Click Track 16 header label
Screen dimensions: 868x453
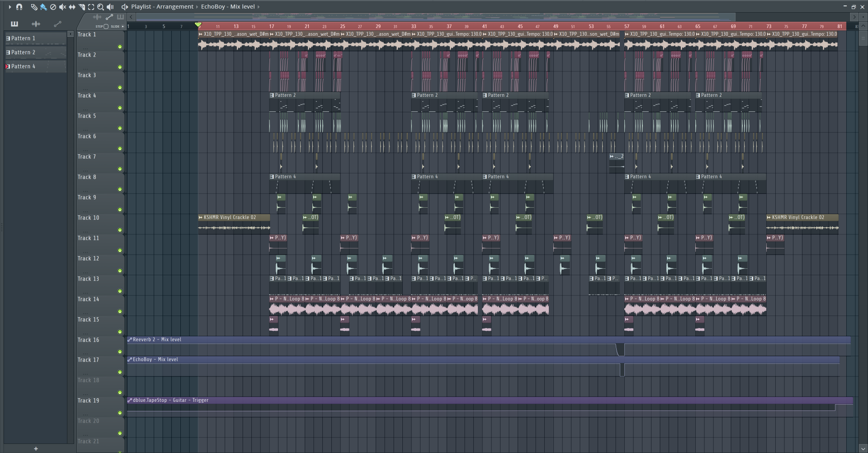(88, 340)
